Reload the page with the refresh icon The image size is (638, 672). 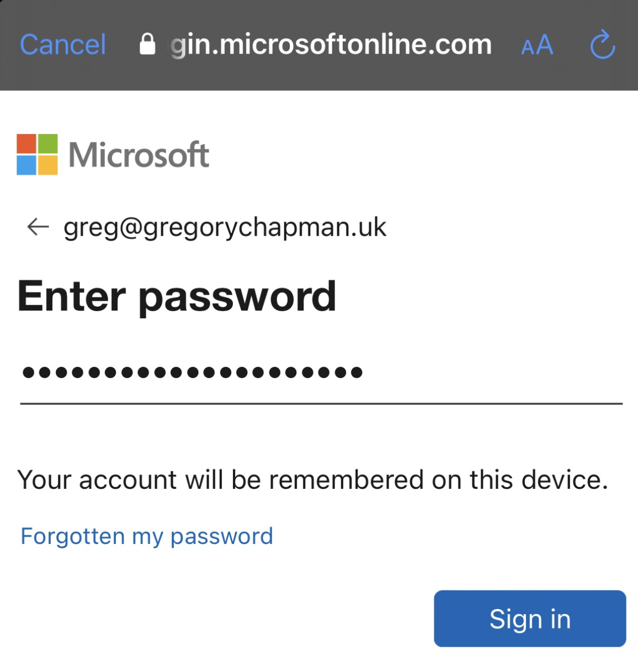tap(602, 45)
